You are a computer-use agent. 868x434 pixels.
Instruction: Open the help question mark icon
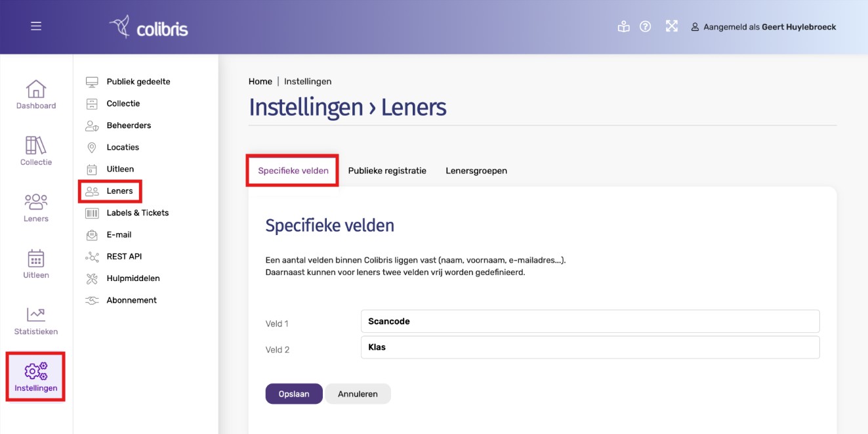coord(645,26)
